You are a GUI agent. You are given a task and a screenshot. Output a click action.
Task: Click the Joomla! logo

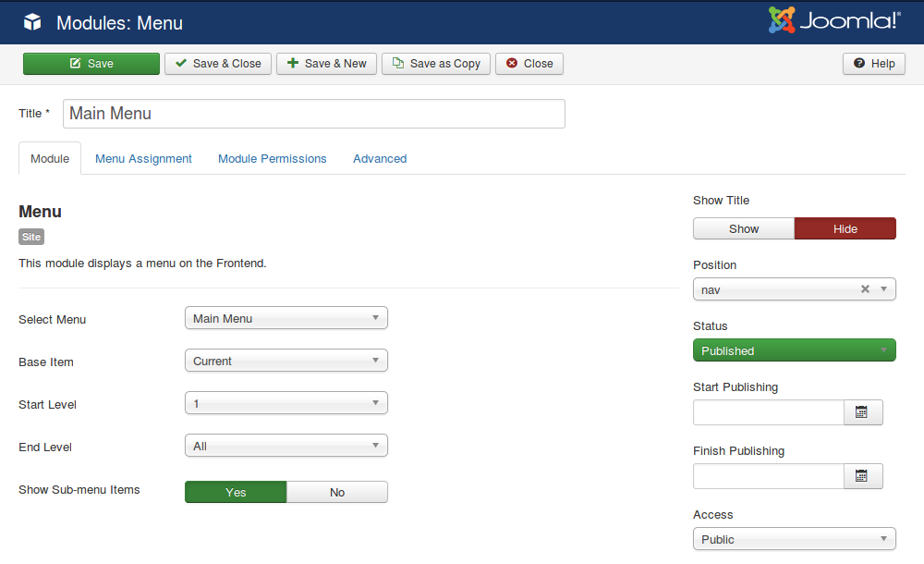[834, 18]
